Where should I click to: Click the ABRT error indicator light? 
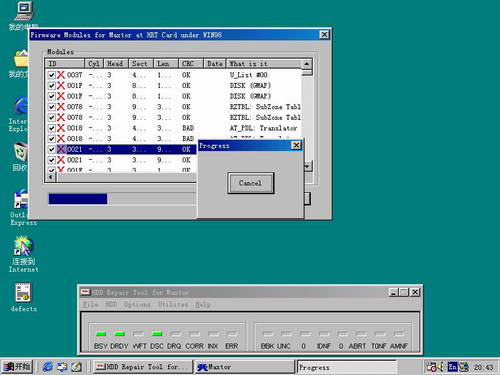click(361, 334)
